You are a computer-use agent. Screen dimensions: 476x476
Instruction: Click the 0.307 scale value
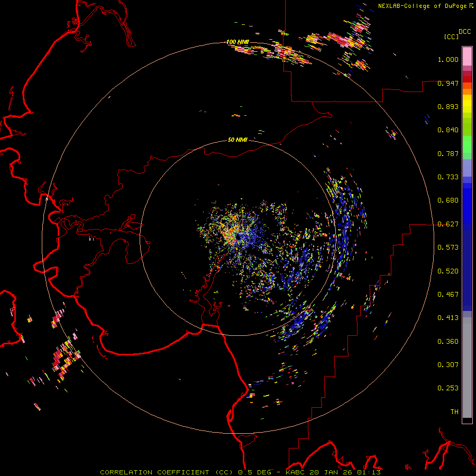tap(448, 365)
